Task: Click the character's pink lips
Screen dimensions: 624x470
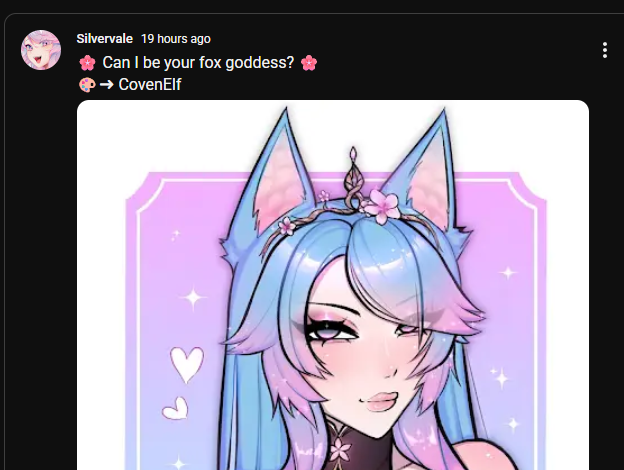Action: pos(381,402)
